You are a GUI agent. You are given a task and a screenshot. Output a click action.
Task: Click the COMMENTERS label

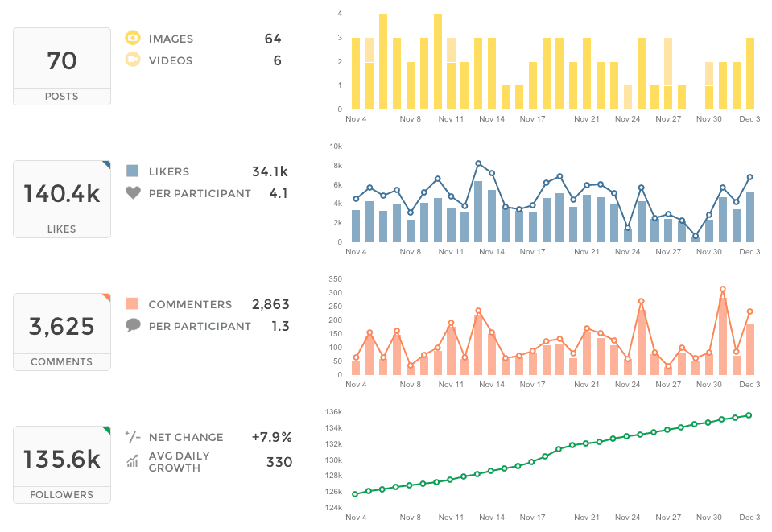(x=190, y=305)
